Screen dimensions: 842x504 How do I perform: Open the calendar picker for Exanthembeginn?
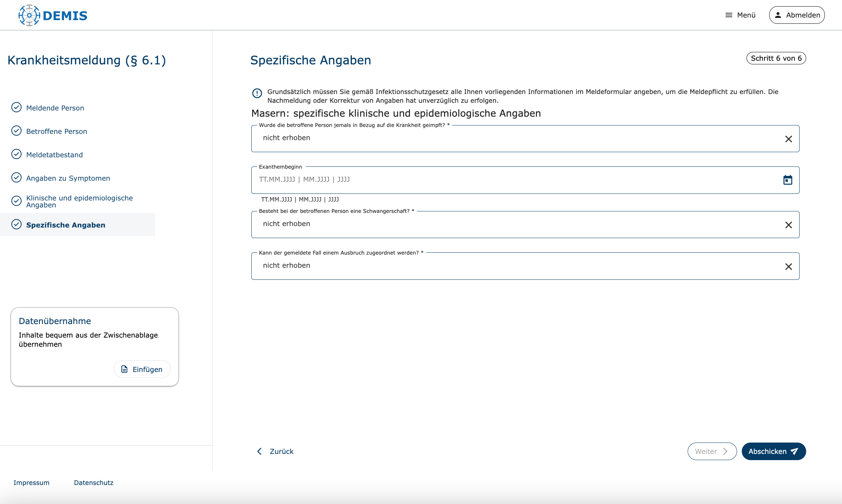tap(788, 180)
